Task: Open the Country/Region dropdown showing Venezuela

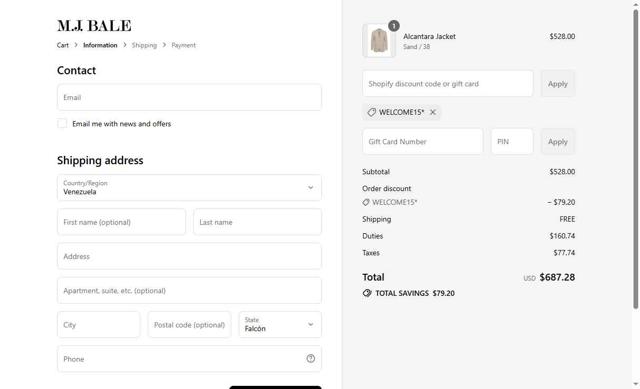Action: (x=189, y=188)
